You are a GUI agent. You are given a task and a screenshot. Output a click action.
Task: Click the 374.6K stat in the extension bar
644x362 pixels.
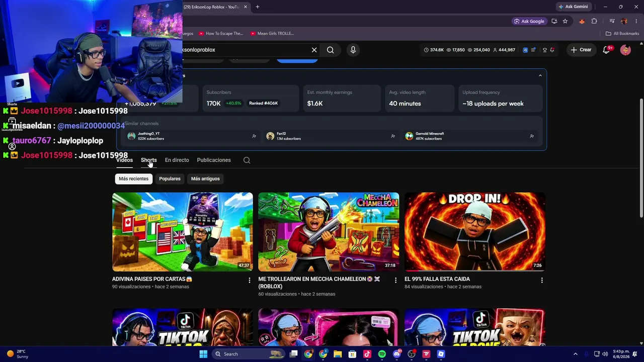434,50
